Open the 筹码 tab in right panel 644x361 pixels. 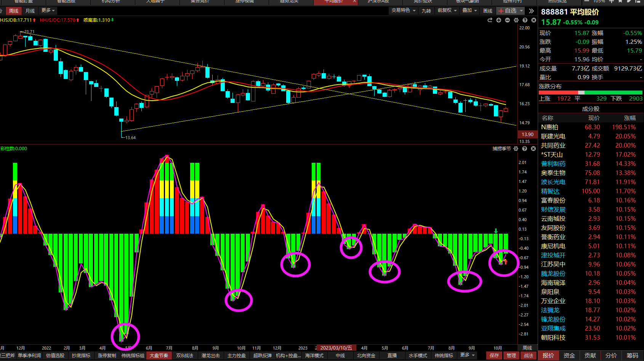[632, 355]
